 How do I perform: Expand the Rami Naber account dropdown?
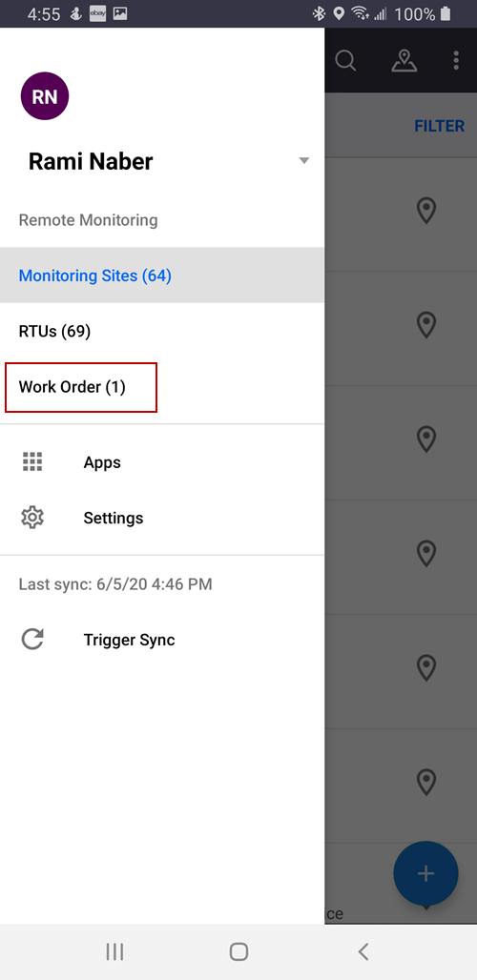[303, 160]
